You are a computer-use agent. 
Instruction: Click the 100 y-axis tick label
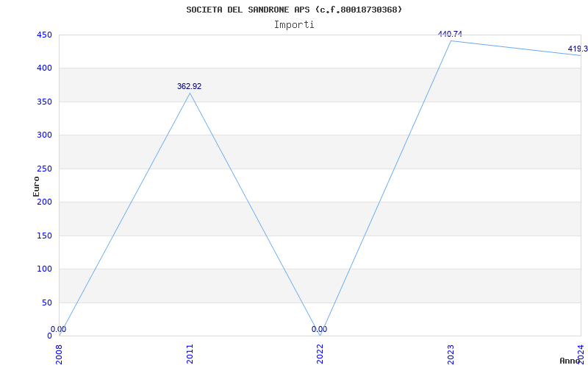coord(44,269)
